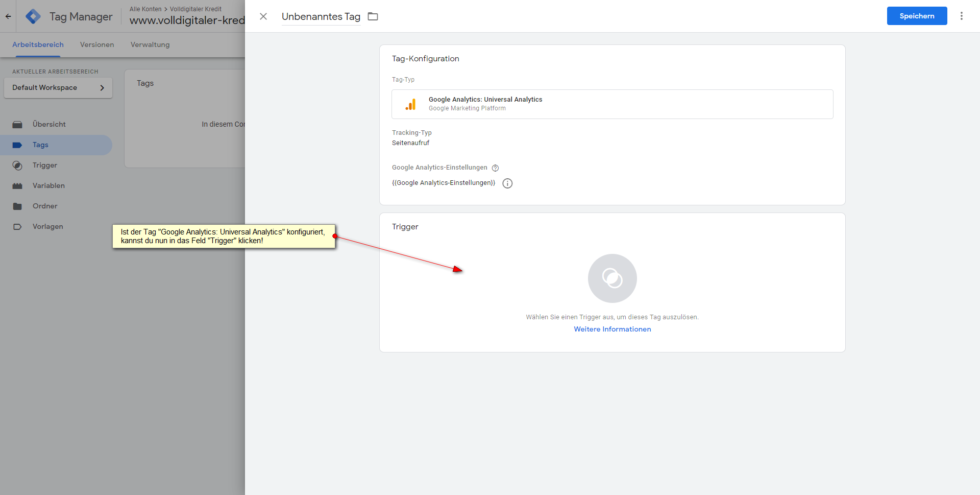Click the Alle Konten breadcrumb
Image resolution: width=980 pixels, height=495 pixels.
click(x=145, y=9)
